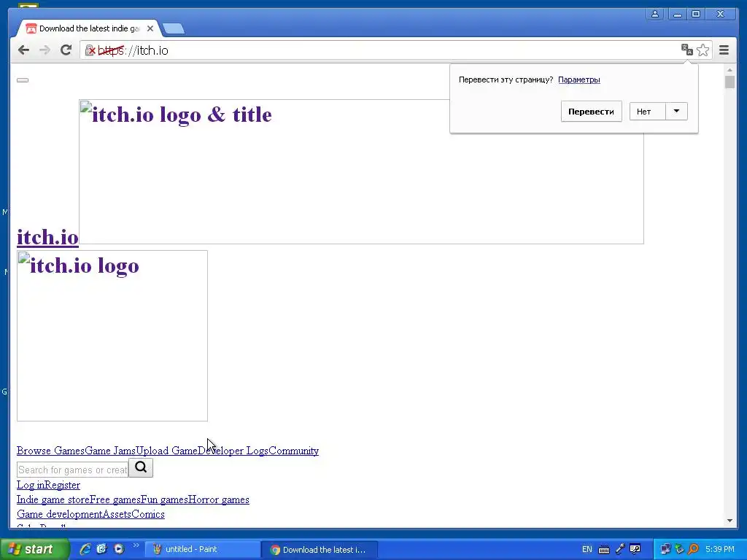Image resolution: width=747 pixels, height=560 pixels.
Task: Click the safely remove hardware tray icon
Action: point(679,550)
